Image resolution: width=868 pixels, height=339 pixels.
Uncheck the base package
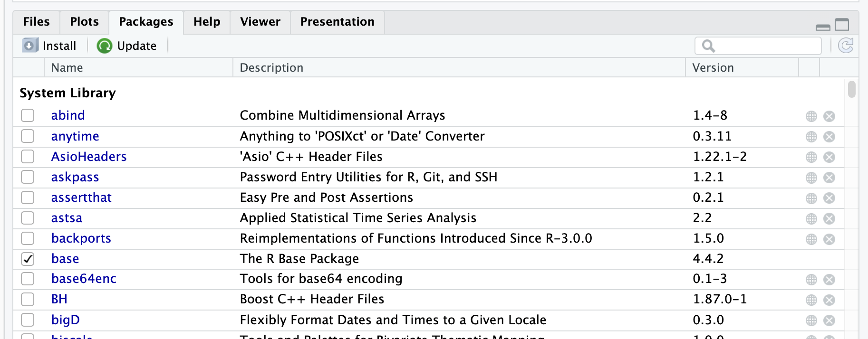pos(28,259)
